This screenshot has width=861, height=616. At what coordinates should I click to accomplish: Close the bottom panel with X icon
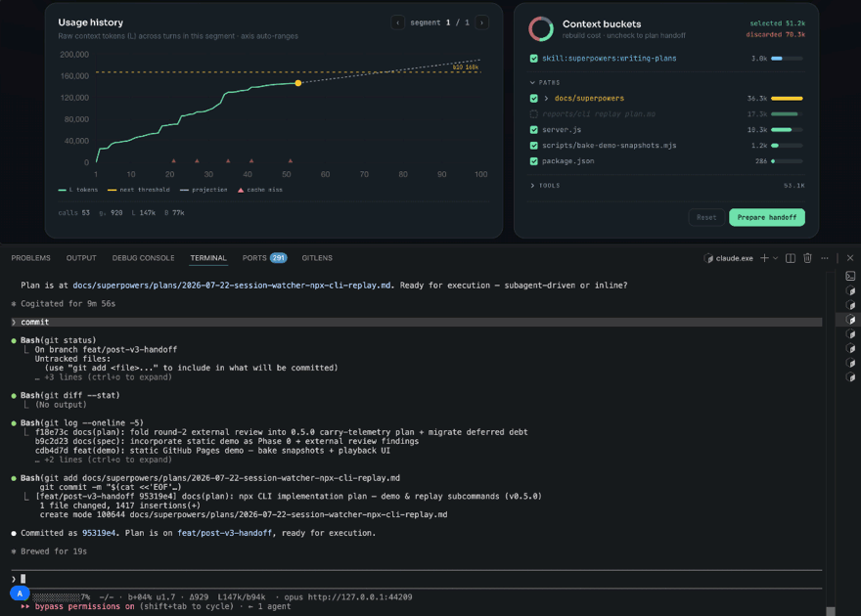tap(850, 258)
